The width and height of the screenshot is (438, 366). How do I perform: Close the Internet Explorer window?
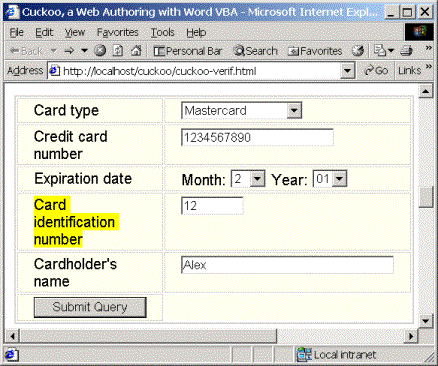pos(425,12)
